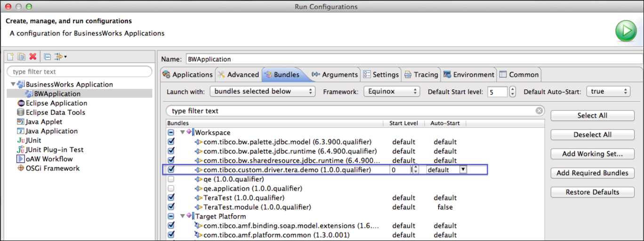The width and height of the screenshot is (644, 241).
Task: Delete selected configuration with red X icon
Action: pyautogui.click(x=32, y=56)
